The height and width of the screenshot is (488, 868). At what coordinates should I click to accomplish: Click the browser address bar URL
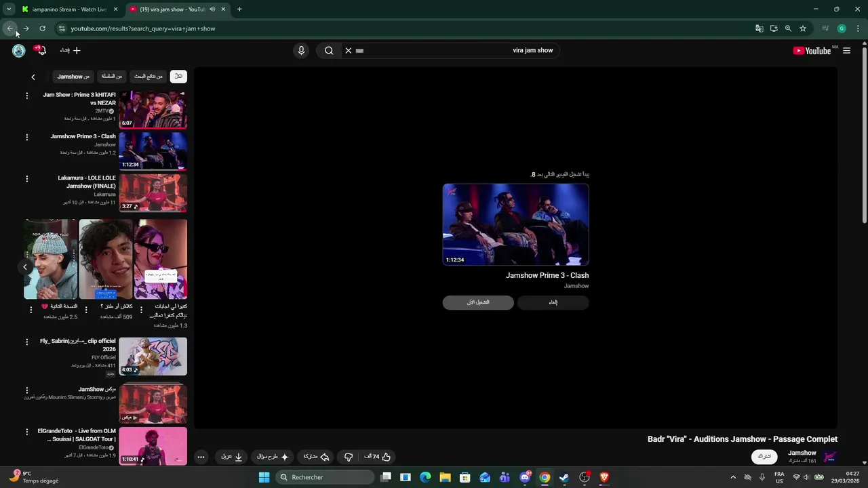click(143, 28)
